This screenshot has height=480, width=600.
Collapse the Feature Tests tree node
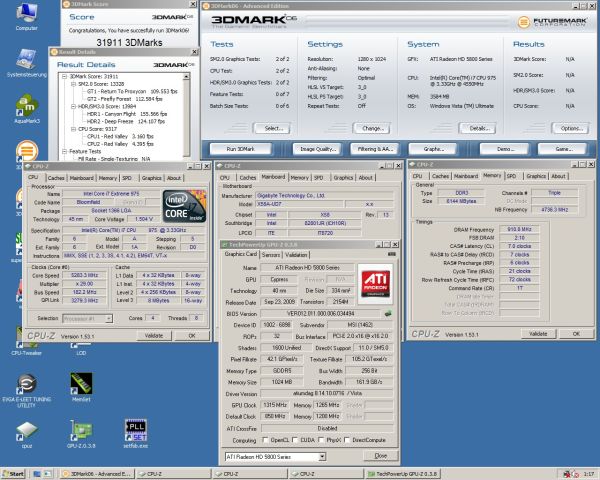click(x=65, y=152)
